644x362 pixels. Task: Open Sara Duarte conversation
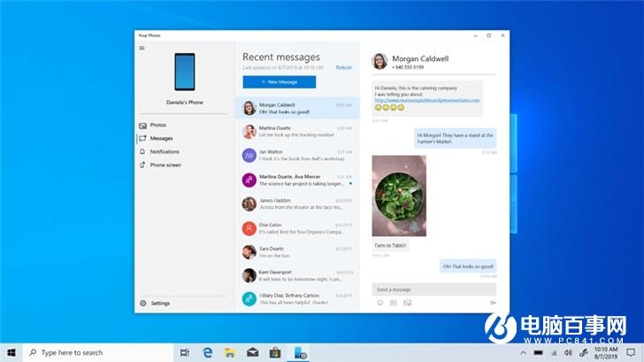(x=297, y=252)
